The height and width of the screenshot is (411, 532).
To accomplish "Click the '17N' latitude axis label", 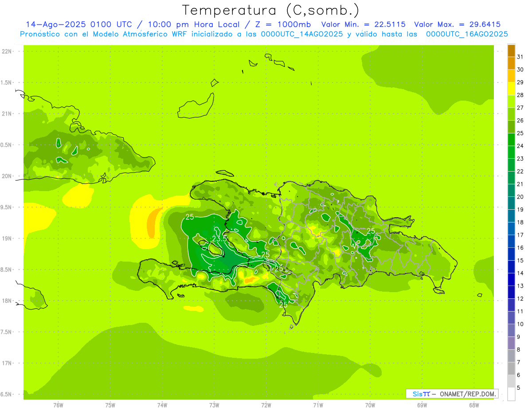I will [6, 363].
